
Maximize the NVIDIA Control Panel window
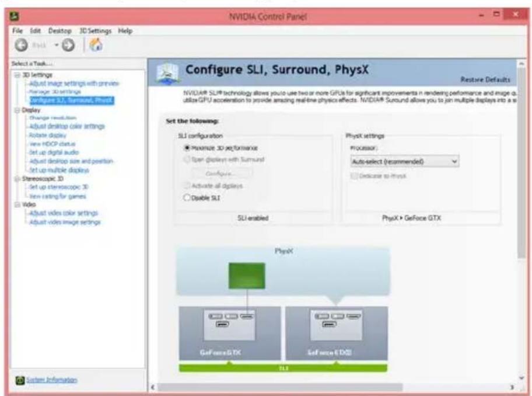pyautogui.click(x=496, y=14)
